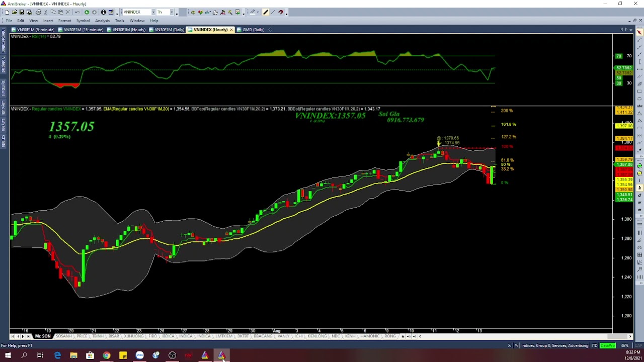
Task: Select the horizontal line drawing tool
Action: [639, 69]
